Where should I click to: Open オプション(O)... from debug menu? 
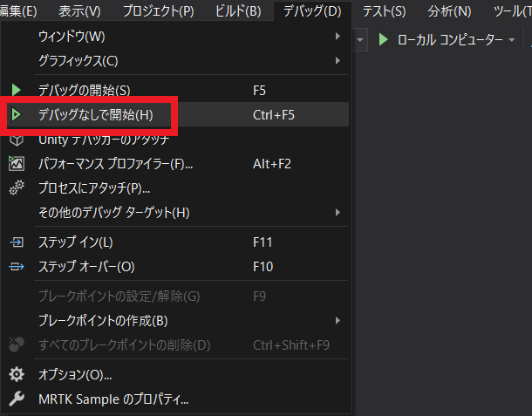pos(176,375)
